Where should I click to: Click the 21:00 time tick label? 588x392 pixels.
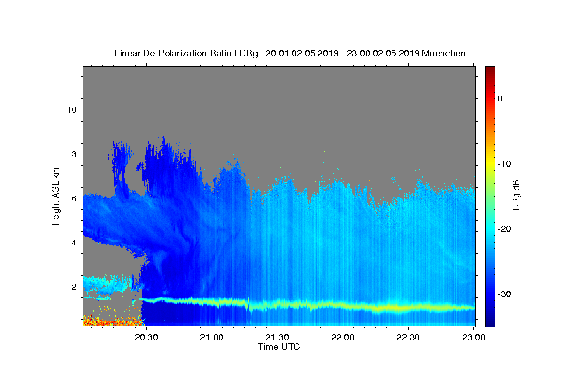tap(212, 337)
